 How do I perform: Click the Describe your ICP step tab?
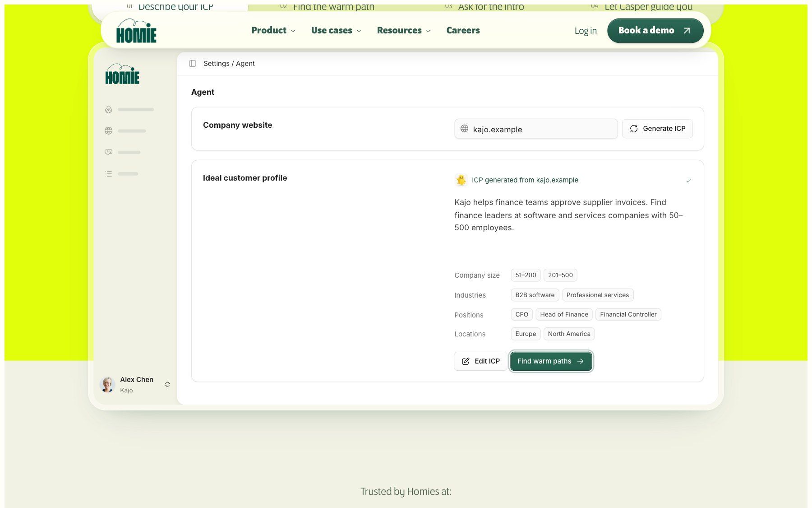click(171, 7)
